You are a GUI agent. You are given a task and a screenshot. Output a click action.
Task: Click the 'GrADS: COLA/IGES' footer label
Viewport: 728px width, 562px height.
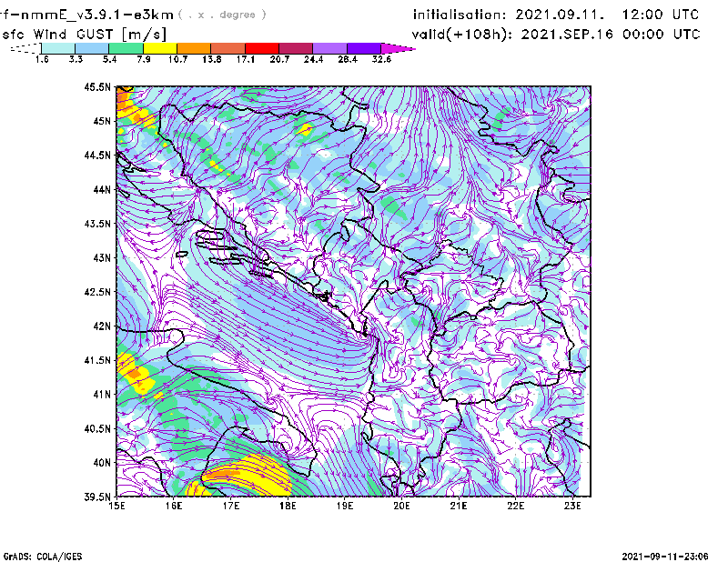tap(43, 557)
